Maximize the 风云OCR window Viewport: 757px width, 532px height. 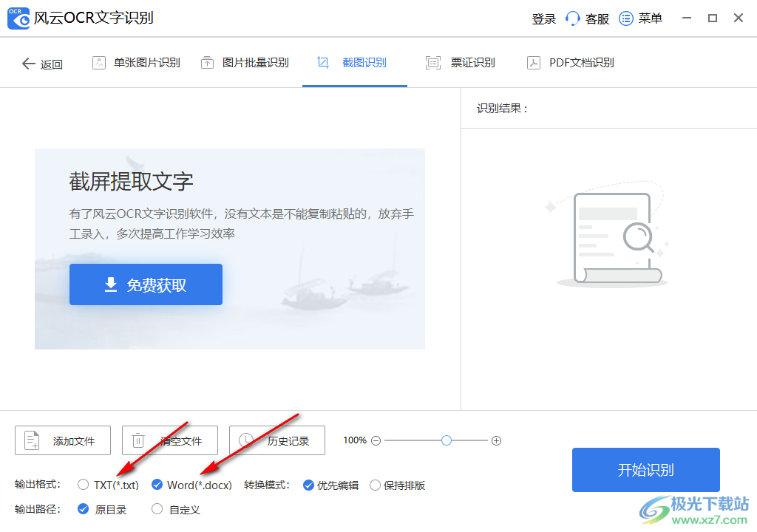(713, 18)
